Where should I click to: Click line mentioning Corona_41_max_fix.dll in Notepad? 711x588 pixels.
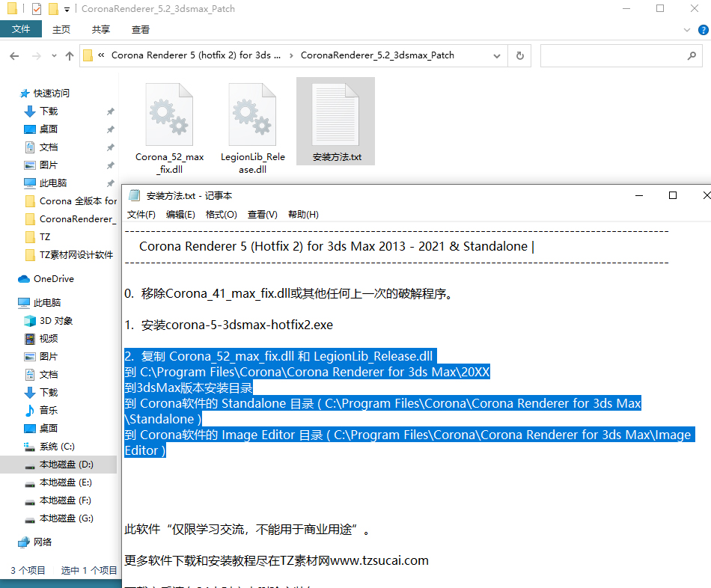pos(290,294)
